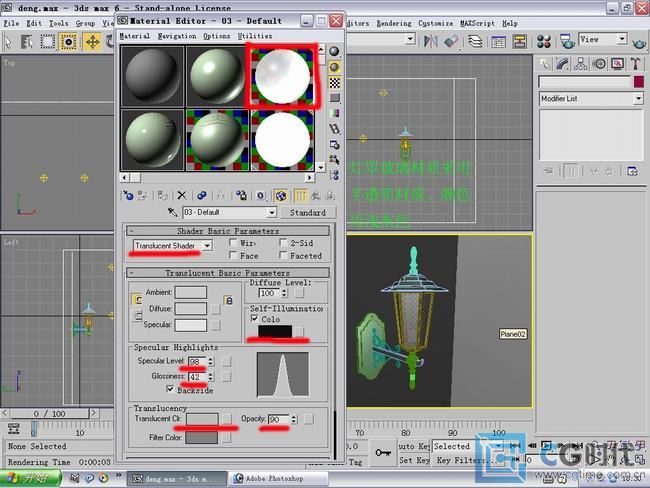Screen dimensions: 650x488
Task: Open Navigation menu in Material Editor
Action: [x=177, y=36]
